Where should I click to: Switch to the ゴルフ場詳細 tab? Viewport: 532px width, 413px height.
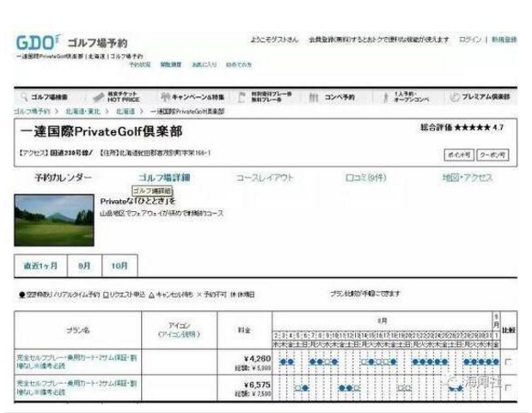(164, 178)
